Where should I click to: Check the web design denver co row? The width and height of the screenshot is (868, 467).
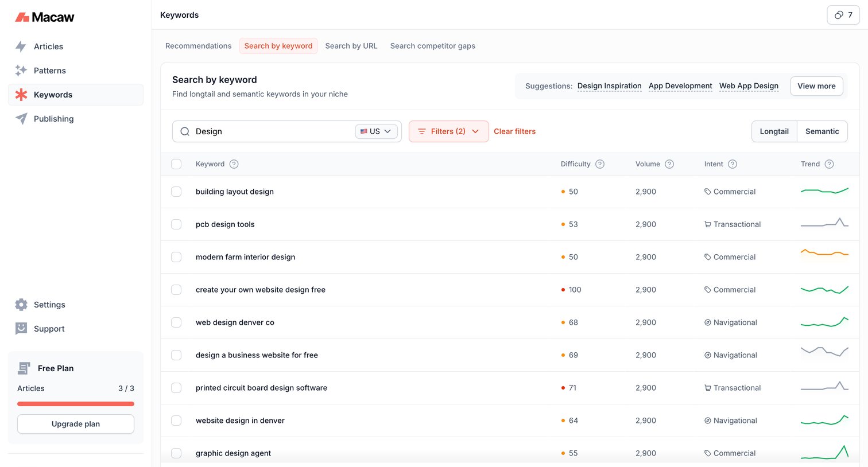point(176,322)
